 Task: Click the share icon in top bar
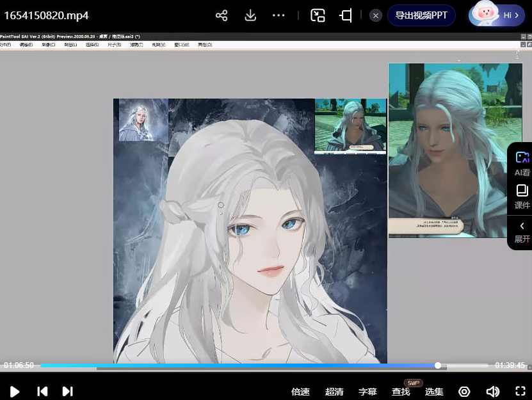(222, 15)
